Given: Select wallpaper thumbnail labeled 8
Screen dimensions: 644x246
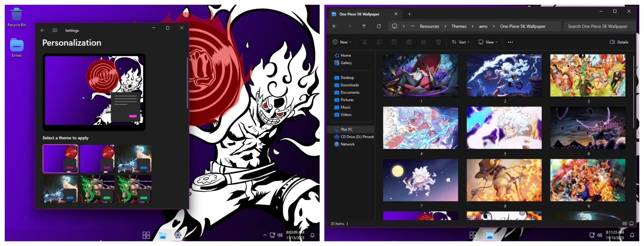Looking at the screenshot, I should click(504, 180).
